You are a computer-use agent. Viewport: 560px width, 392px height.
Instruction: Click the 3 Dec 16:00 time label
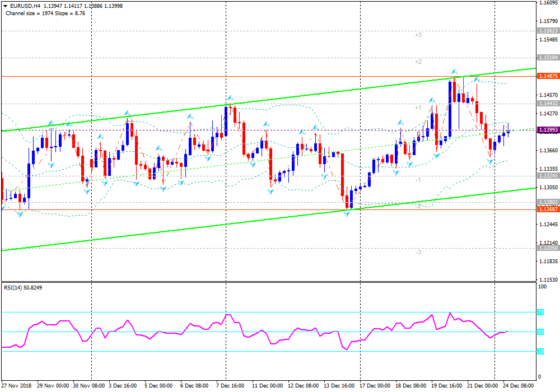(x=123, y=386)
